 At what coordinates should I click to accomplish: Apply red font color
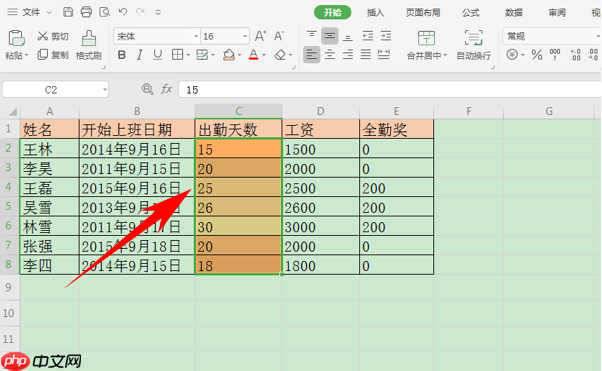[253, 55]
